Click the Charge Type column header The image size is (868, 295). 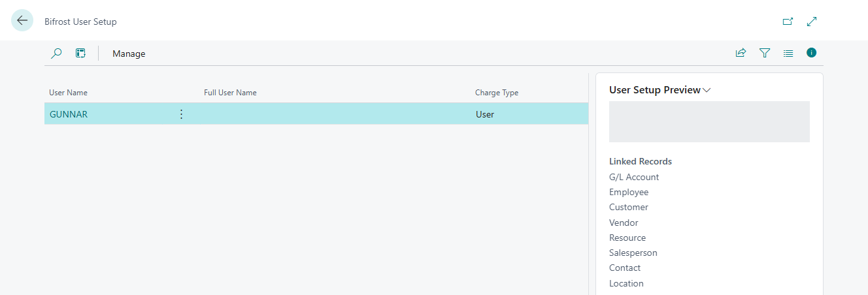[497, 93]
